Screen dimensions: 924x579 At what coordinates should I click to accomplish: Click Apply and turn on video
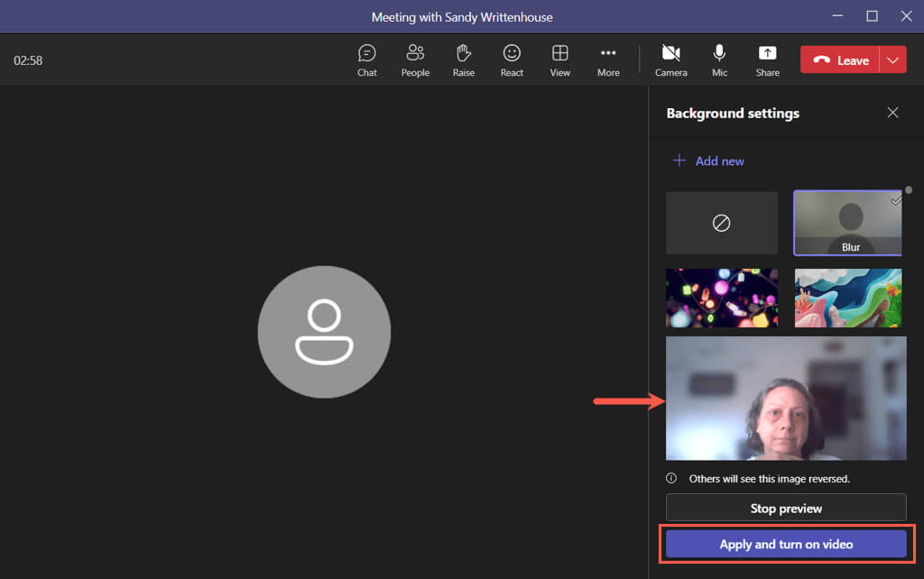click(785, 544)
